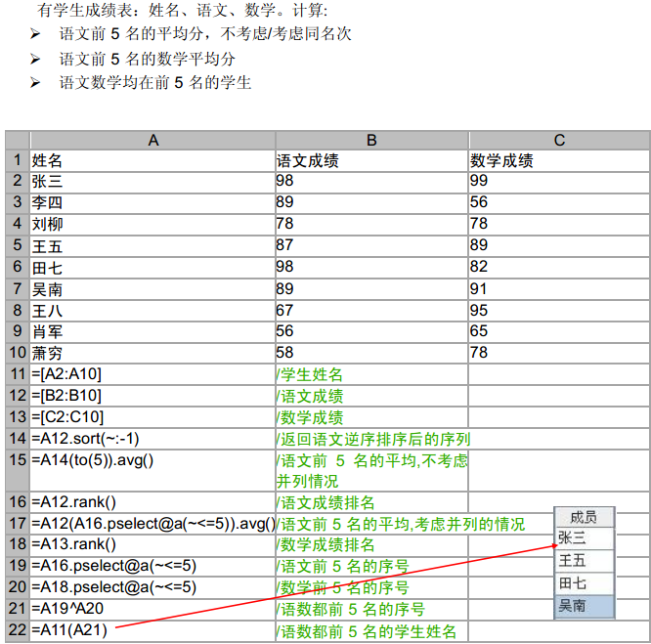Click formula =A12(A16.pselect@a(~<=5)).avg()

(x=152, y=524)
